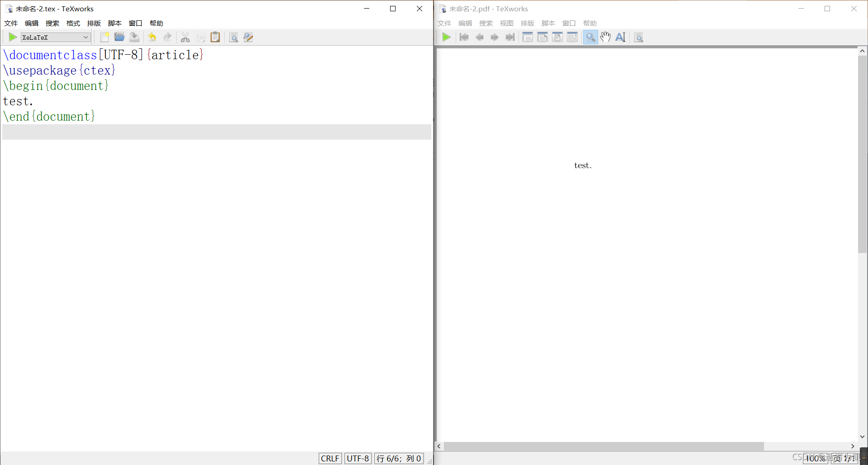
Task: Cut the selected text
Action: coord(185,37)
